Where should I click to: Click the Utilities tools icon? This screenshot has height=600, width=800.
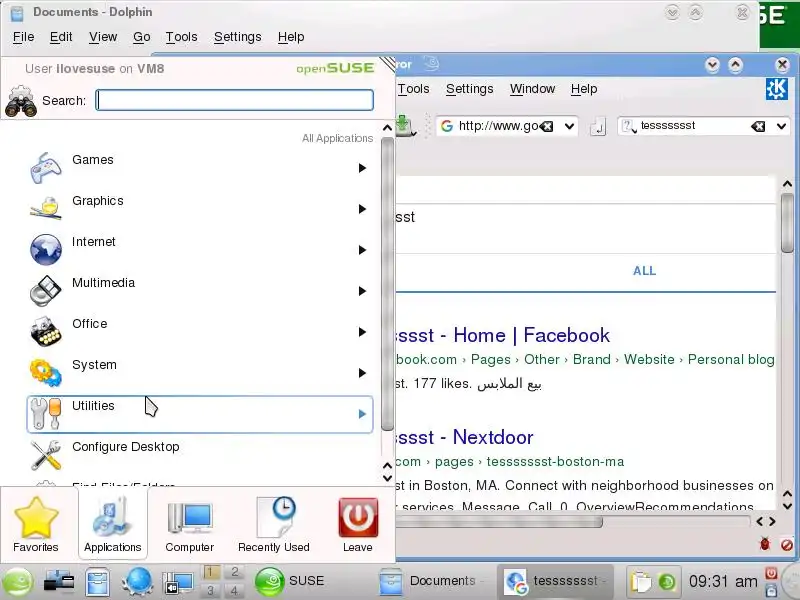(46, 413)
